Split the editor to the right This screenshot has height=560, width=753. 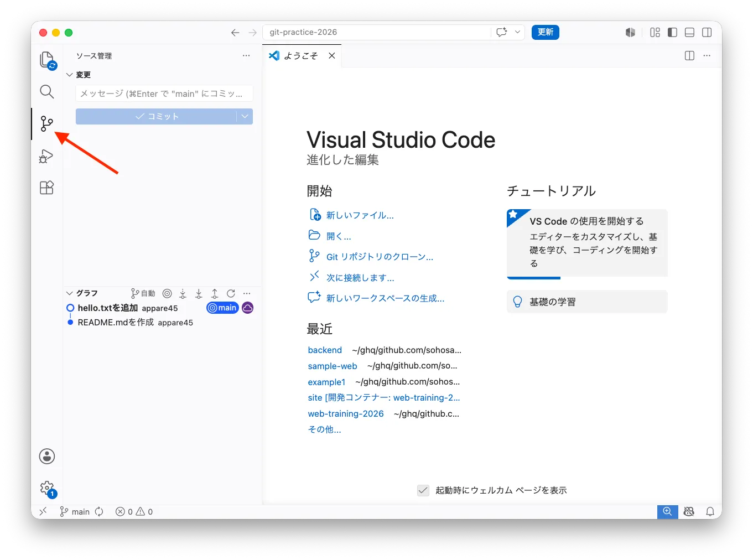(x=689, y=56)
